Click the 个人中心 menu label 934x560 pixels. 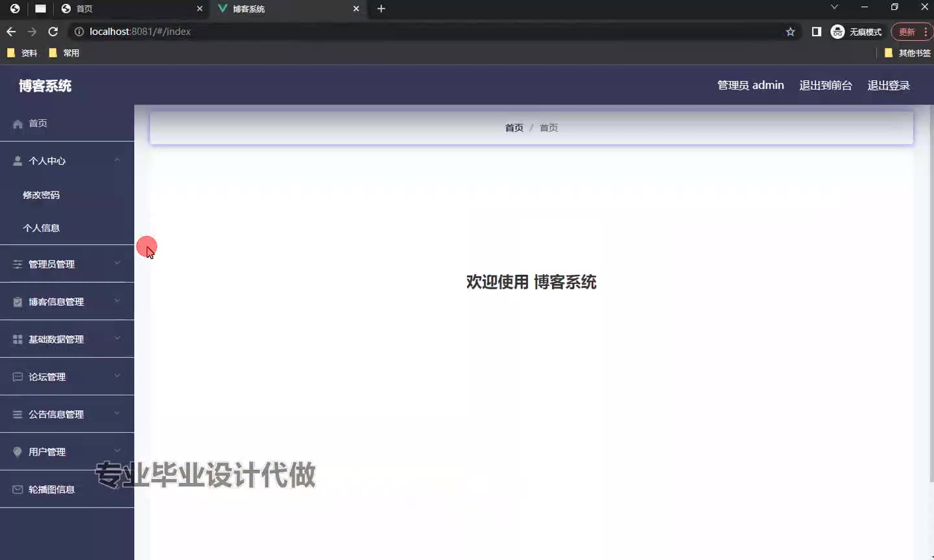47,161
